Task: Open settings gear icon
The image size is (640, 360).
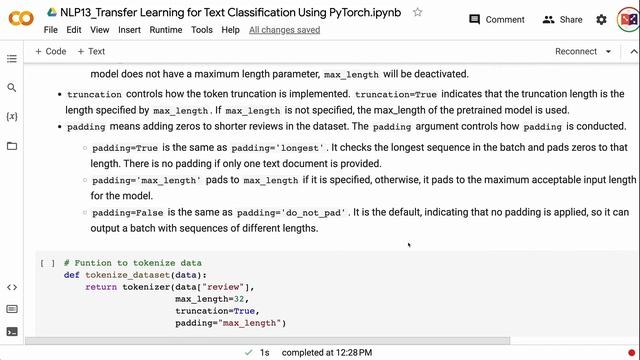Action: (601, 19)
